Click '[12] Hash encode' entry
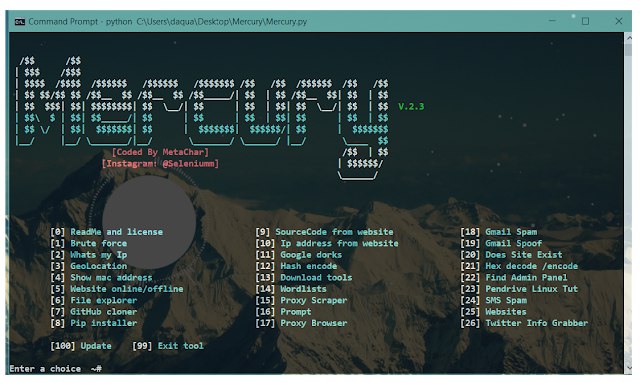The width and height of the screenshot is (640, 383). coord(296,266)
